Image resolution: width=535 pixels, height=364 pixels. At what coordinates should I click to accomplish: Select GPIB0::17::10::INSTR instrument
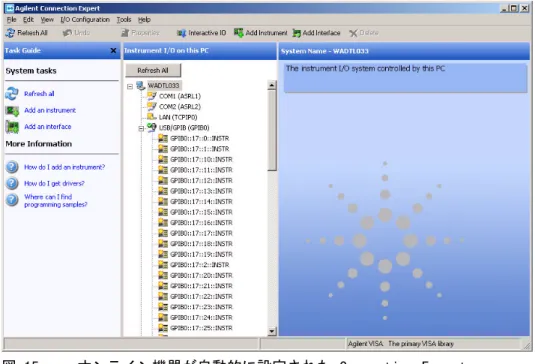click(x=201, y=160)
